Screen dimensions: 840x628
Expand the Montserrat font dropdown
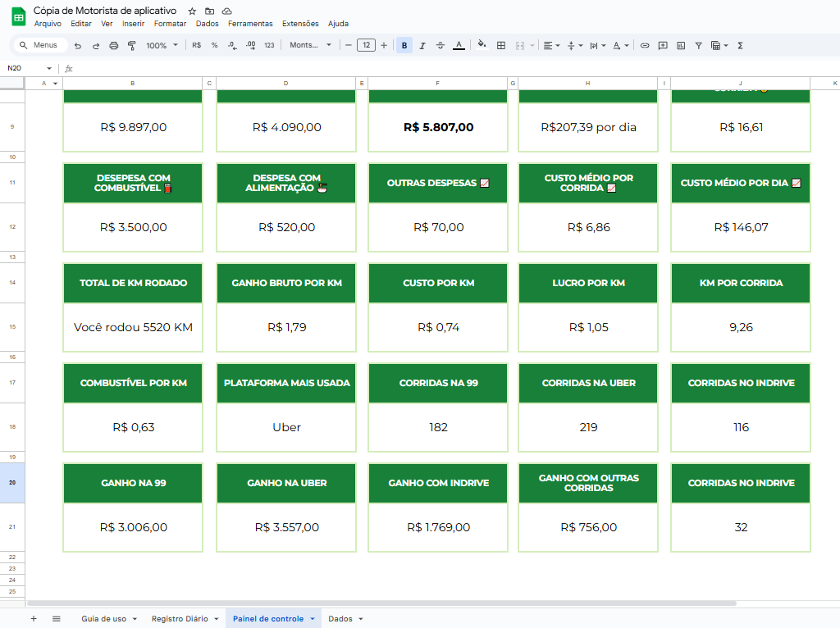coord(311,46)
